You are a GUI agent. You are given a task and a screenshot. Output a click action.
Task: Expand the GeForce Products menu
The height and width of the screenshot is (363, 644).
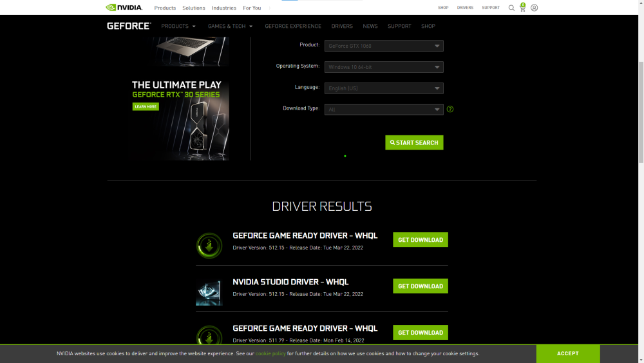[x=178, y=26]
